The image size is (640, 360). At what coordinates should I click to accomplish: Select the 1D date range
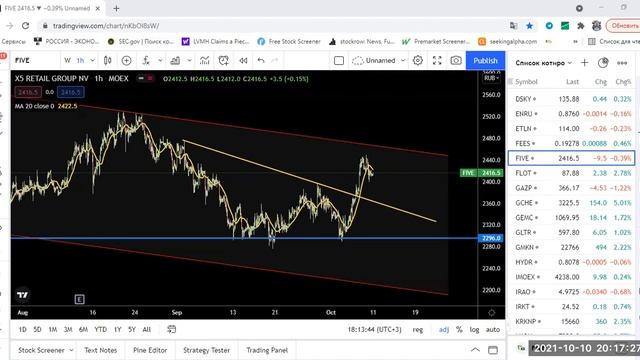coord(22,329)
